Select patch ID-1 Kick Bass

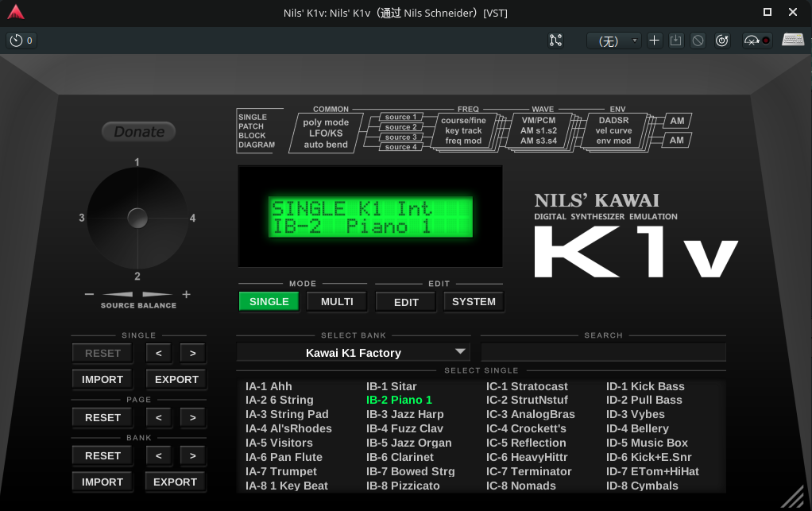(645, 386)
